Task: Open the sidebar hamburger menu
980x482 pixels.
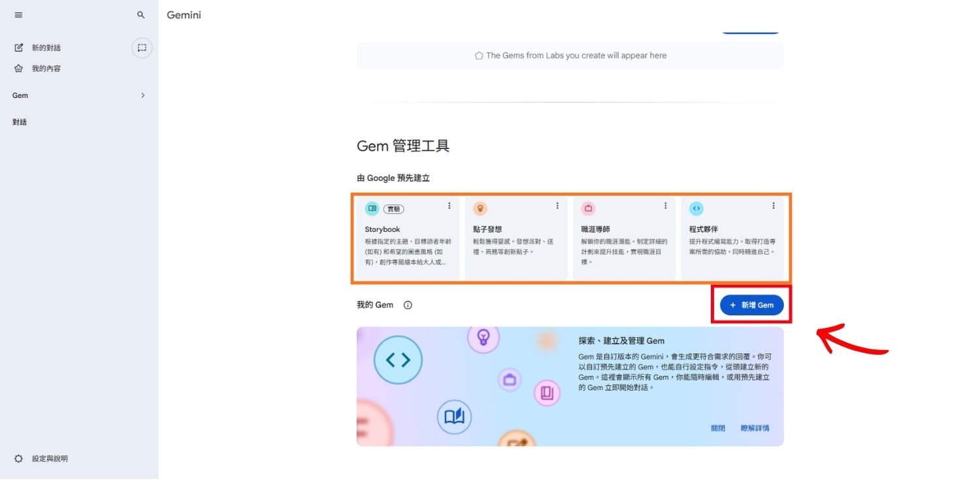Action: 18,14
